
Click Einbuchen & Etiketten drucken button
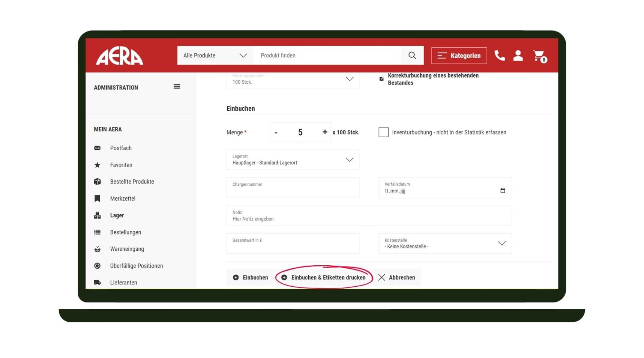click(324, 278)
